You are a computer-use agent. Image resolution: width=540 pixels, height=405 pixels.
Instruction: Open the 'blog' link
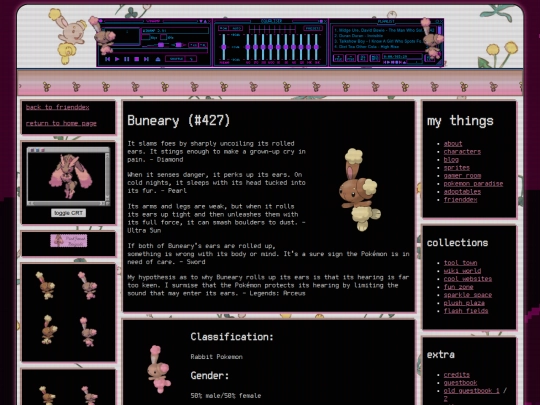[451, 159]
